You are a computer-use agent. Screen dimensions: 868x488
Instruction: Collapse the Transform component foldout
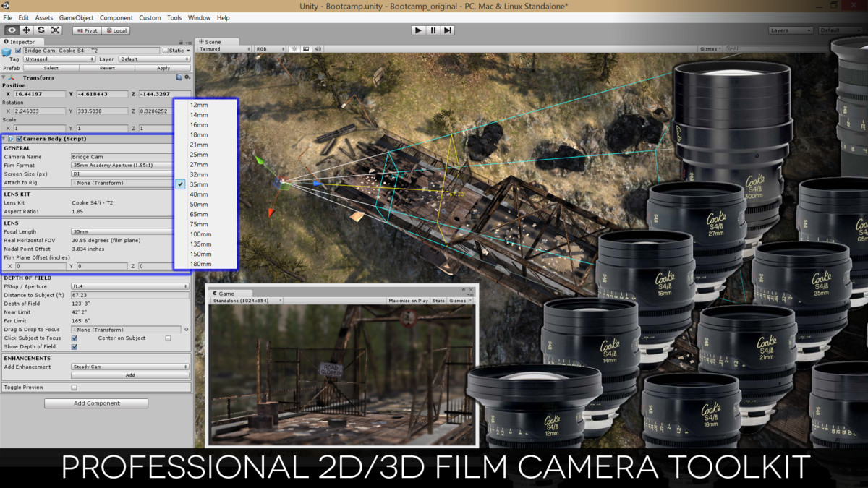click(4, 77)
